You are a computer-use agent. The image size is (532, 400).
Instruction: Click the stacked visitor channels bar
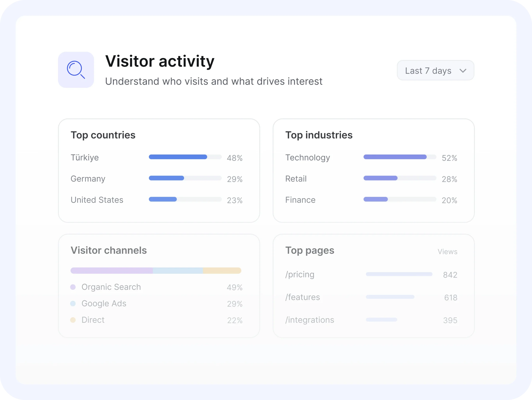point(156,271)
